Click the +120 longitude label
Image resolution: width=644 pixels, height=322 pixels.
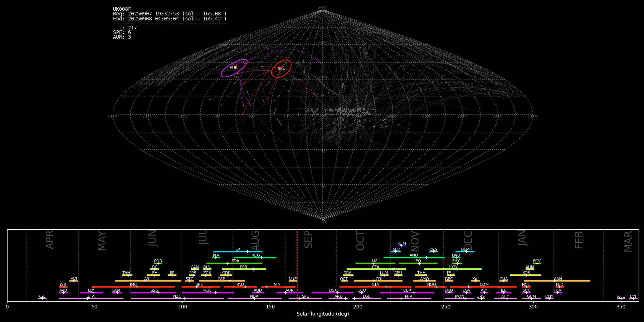click(182, 117)
